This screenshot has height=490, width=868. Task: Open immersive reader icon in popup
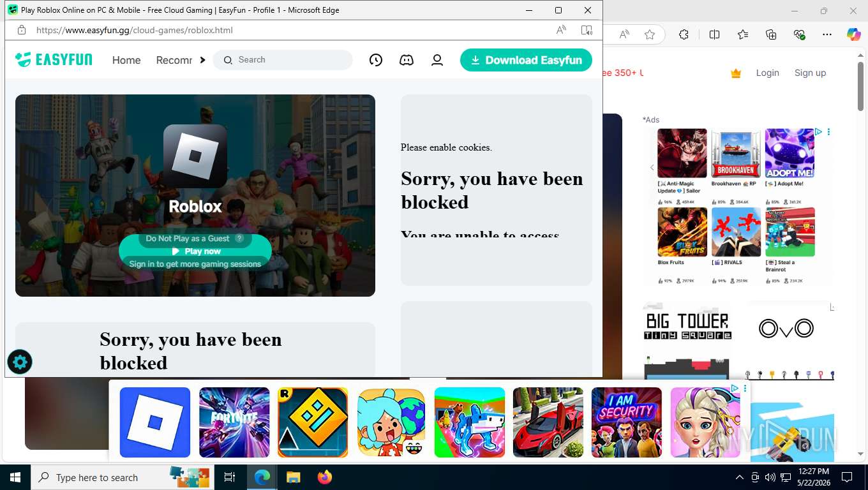(587, 30)
